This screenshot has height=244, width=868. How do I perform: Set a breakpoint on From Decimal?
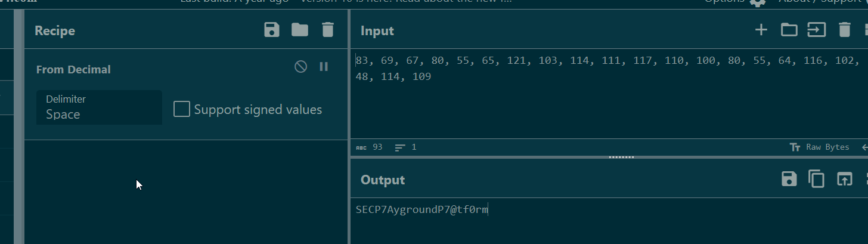tap(324, 66)
